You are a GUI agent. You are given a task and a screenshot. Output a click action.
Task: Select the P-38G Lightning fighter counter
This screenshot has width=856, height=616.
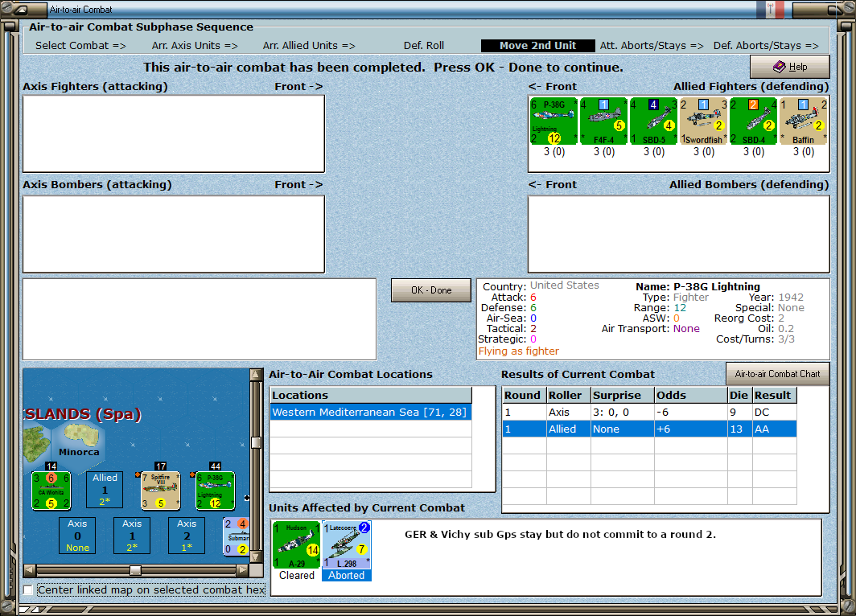click(x=554, y=121)
